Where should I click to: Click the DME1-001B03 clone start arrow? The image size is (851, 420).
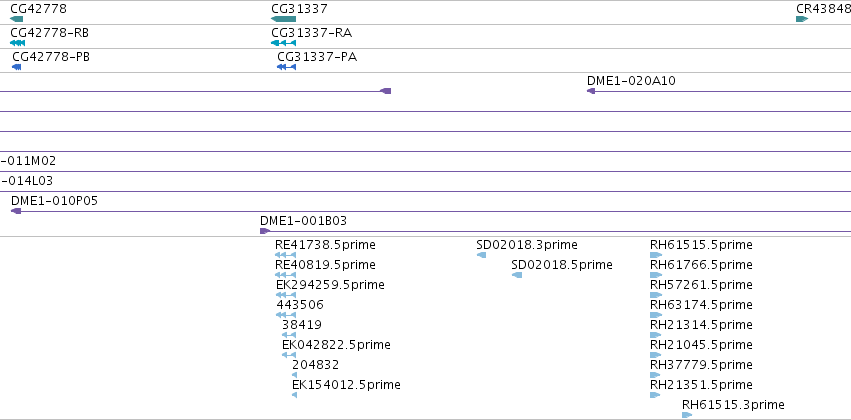point(265,231)
